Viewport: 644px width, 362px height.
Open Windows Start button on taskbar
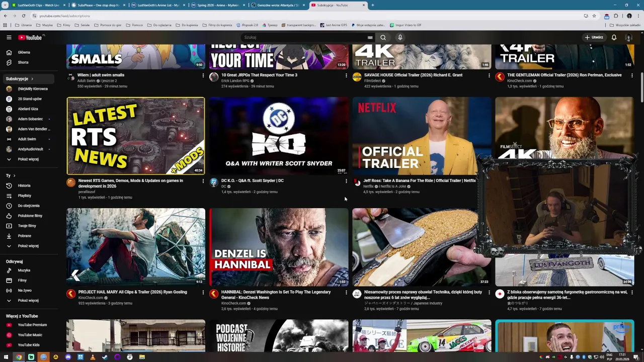pyautogui.click(x=6, y=357)
